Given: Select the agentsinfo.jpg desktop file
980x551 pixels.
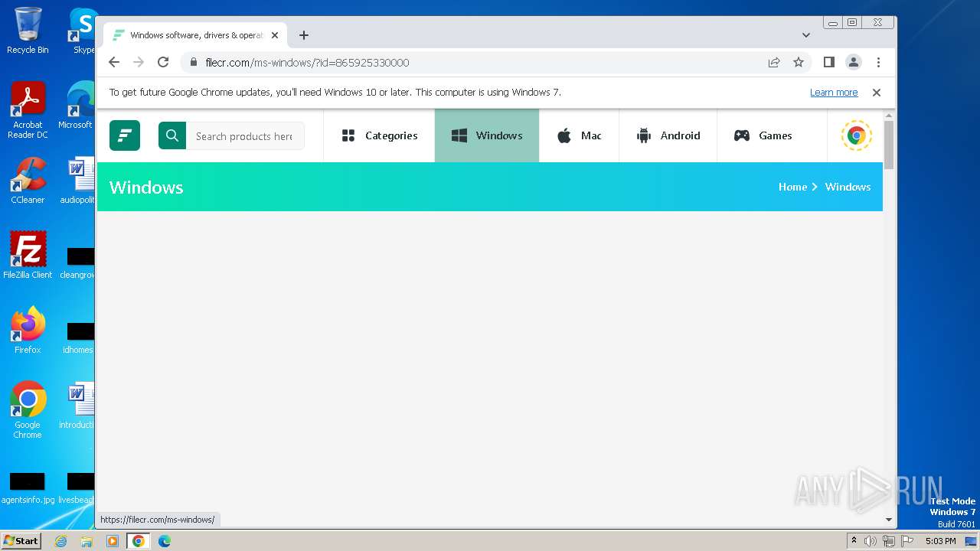Looking at the screenshot, I should pyautogui.click(x=28, y=488).
